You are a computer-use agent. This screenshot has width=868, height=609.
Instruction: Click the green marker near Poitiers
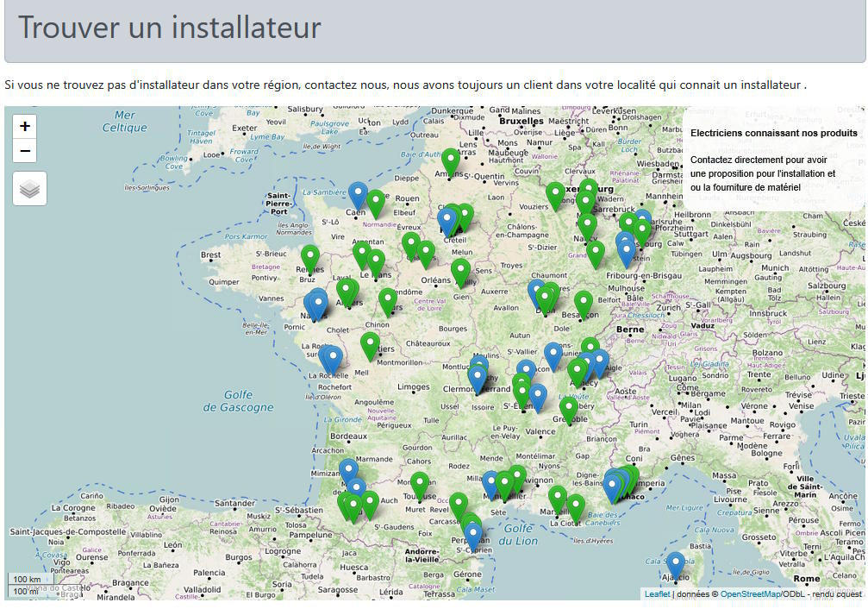pyautogui.click(x=370, y=347)
